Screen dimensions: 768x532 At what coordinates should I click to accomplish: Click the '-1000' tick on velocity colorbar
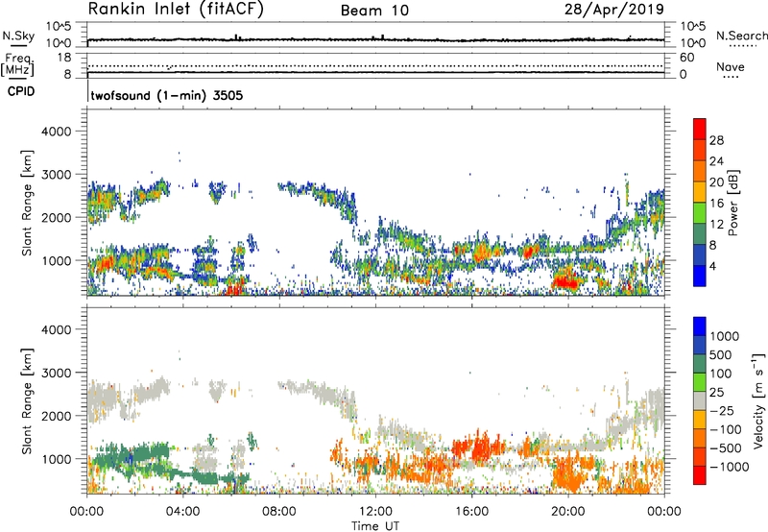click(x=729, y=467)
